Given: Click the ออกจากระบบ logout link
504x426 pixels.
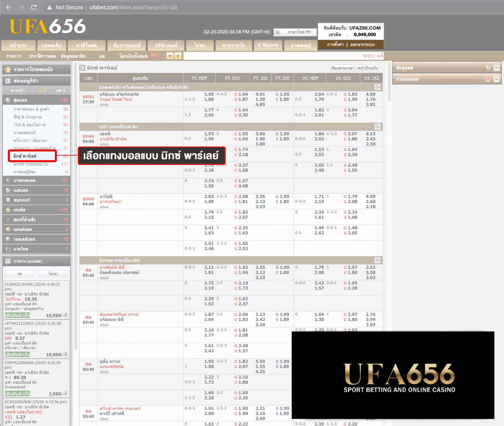Looking at the screenshot, I should (362, 45).
